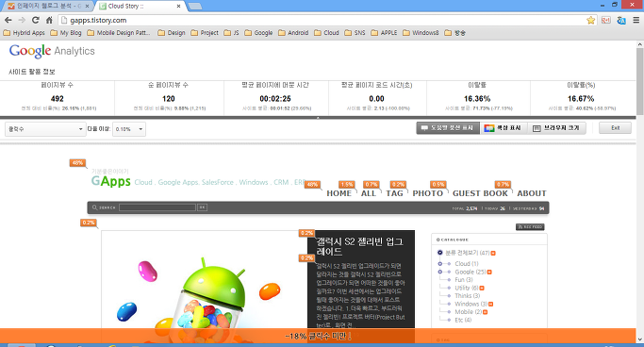Image resolution: width=644 pixels, height=347 pixels.
Task: Click the 1.5% bubble above HOME
Action: [347, 185]
